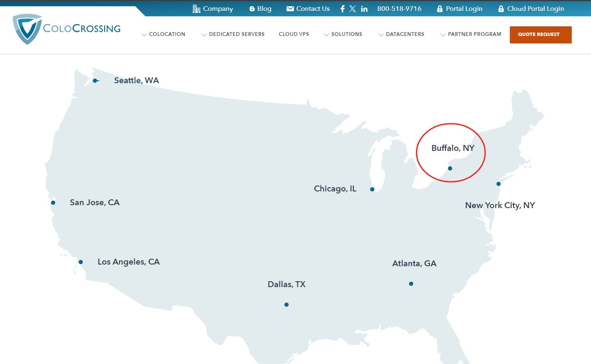Select the San Jose, CA location label

[95, 202]
